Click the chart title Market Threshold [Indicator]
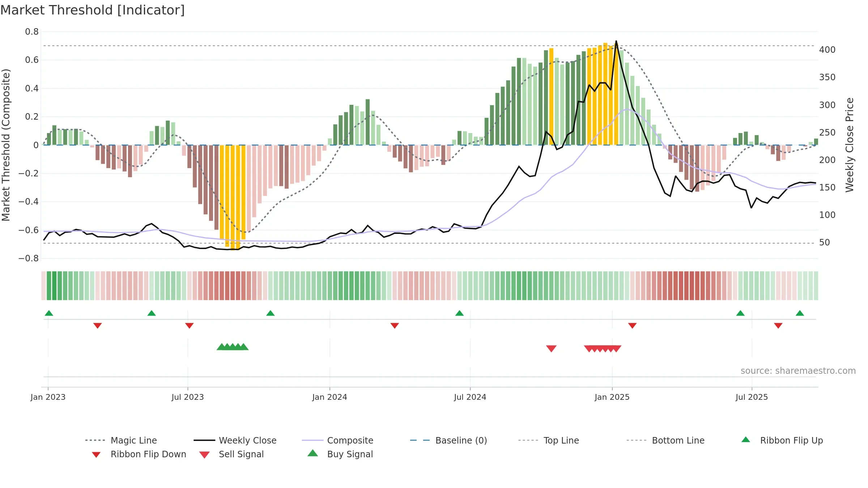The width and height of the screenshot is (868, 488). (93, 10)
